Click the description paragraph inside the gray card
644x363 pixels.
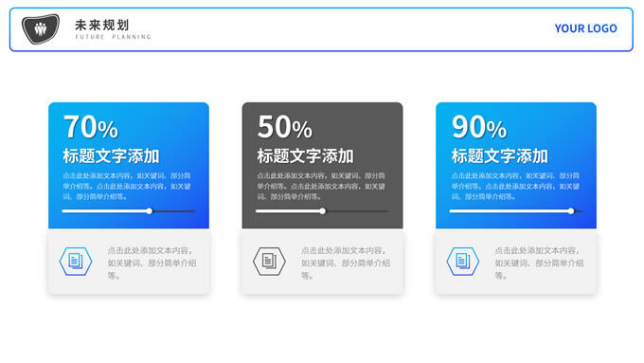click(x=321, y=186)
